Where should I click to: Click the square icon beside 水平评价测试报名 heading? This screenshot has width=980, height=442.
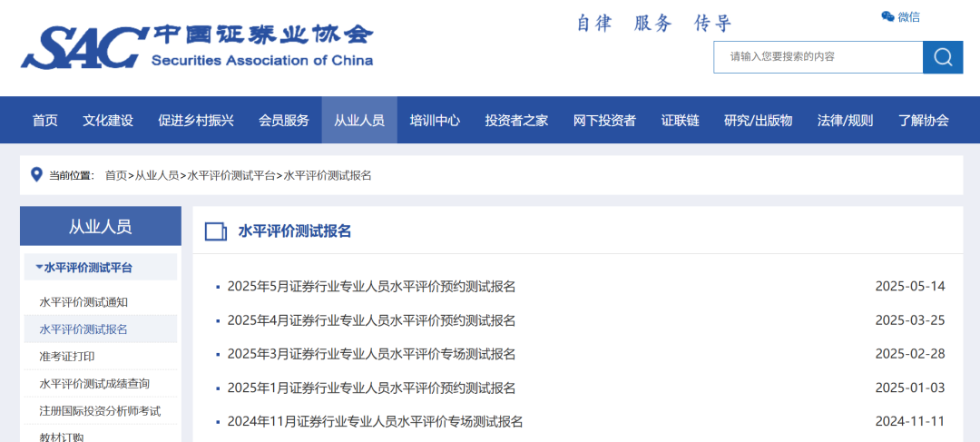coord(216,231)
